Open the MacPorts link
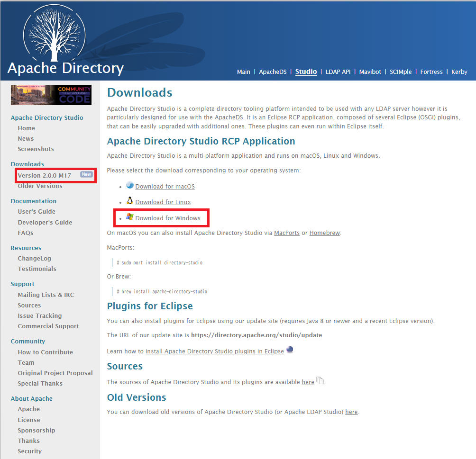 click(x=286, y=233)
